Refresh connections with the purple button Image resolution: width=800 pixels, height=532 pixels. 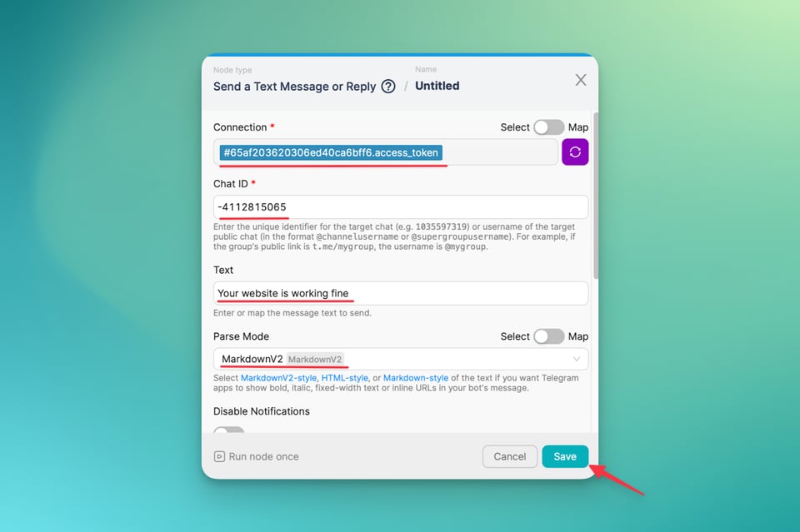pos(575,152)
